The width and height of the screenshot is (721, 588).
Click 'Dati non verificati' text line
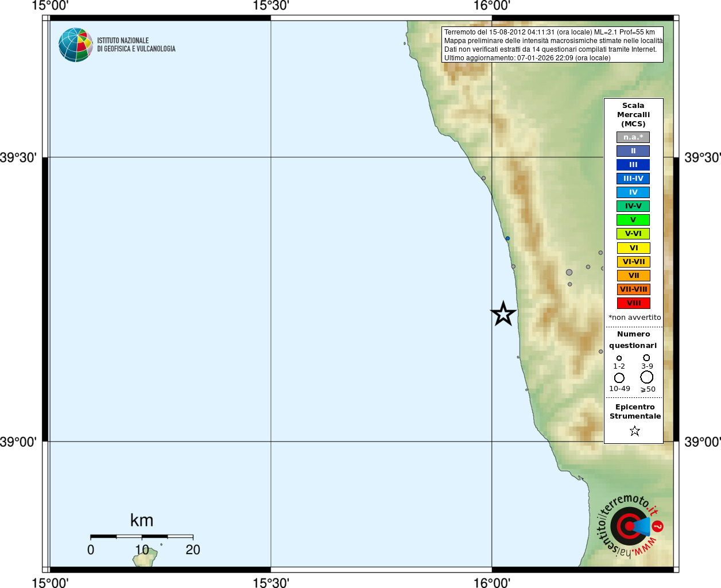(x=550, y=49)
